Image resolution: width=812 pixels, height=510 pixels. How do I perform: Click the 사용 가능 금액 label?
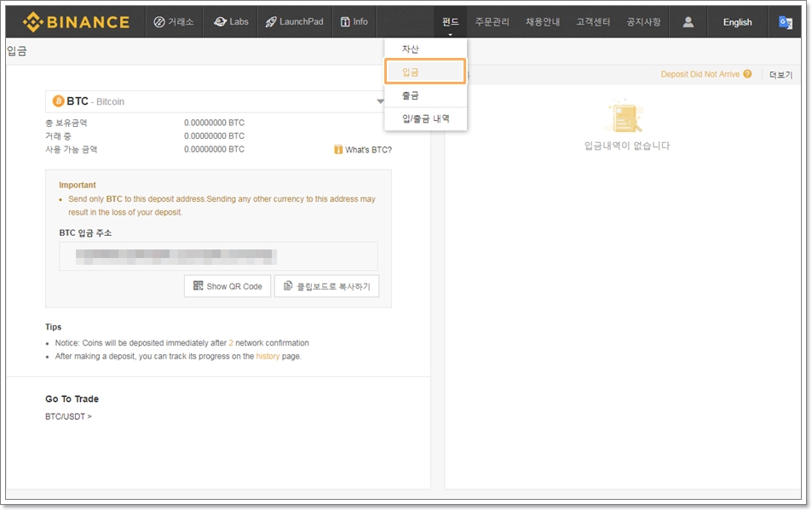[72, 150]
